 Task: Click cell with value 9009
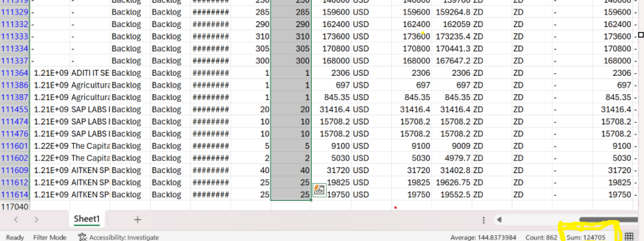tap(452, 146)
